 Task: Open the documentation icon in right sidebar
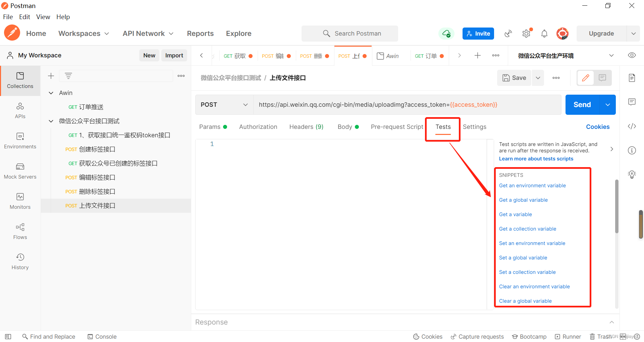pos(632,78)
